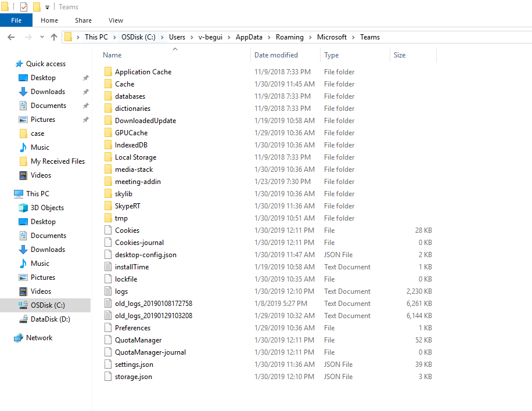
Task: Select the installTime text document icon
Action: click(x=108, y=267)
